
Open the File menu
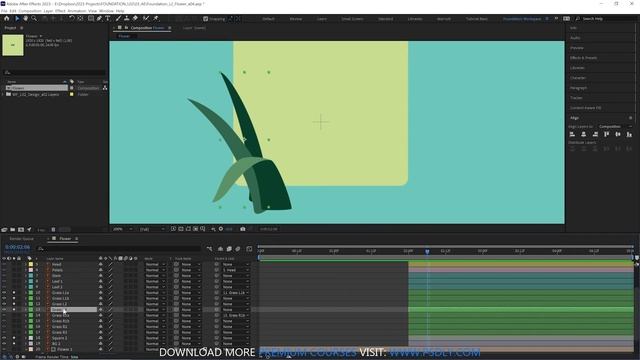click(x=4, y=11)
